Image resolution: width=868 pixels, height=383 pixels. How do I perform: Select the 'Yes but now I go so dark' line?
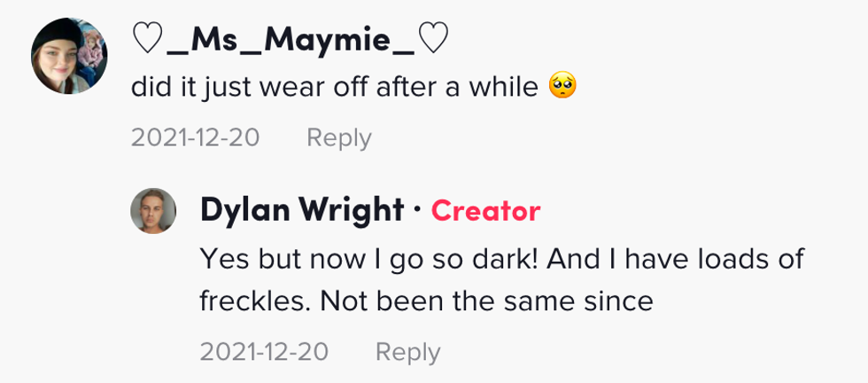pos(501,260)
